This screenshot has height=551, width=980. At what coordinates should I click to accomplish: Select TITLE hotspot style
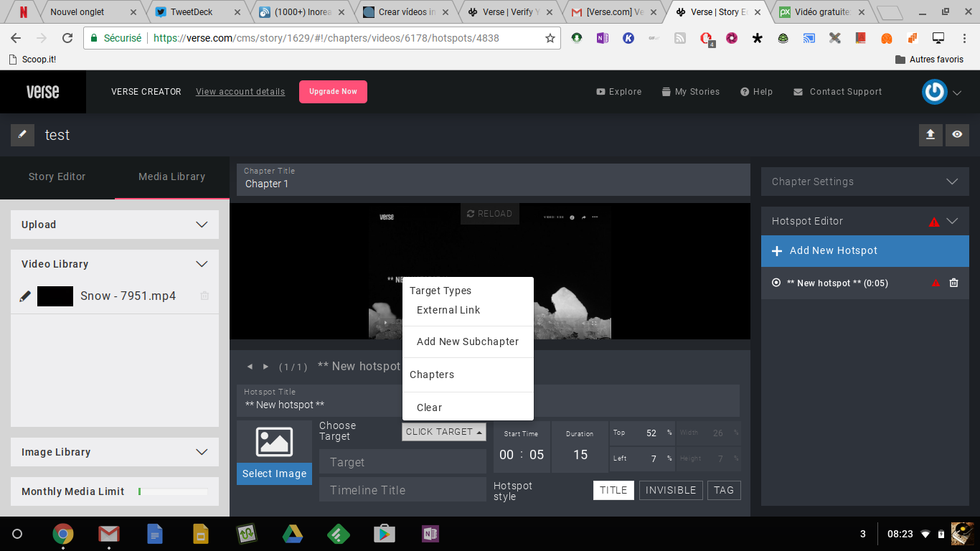[613, 490]
